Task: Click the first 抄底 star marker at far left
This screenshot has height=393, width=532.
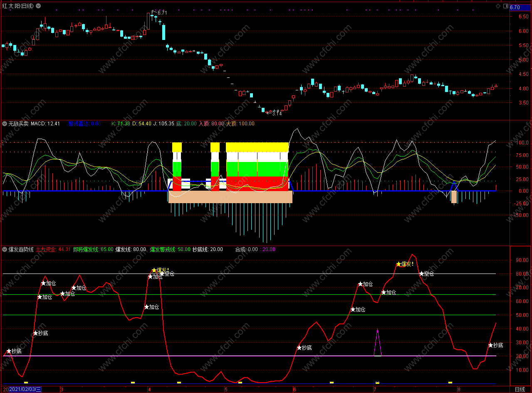Action: [9, 351]
